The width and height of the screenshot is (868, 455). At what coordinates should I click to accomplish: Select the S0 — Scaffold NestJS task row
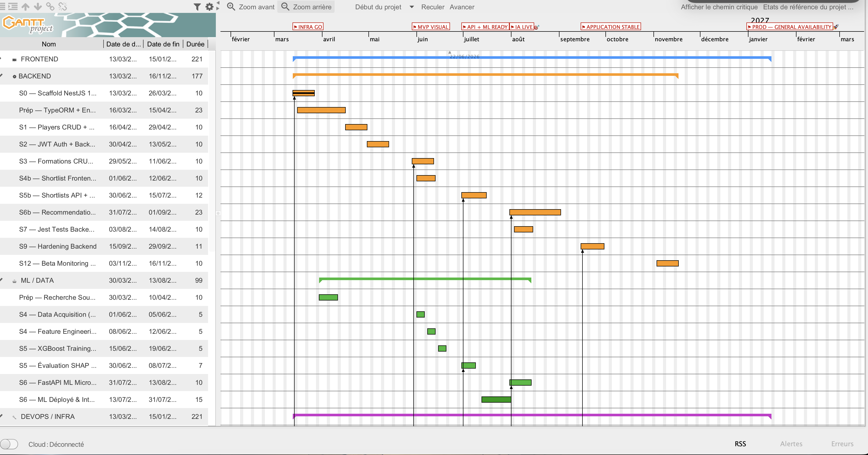(104, 93)
